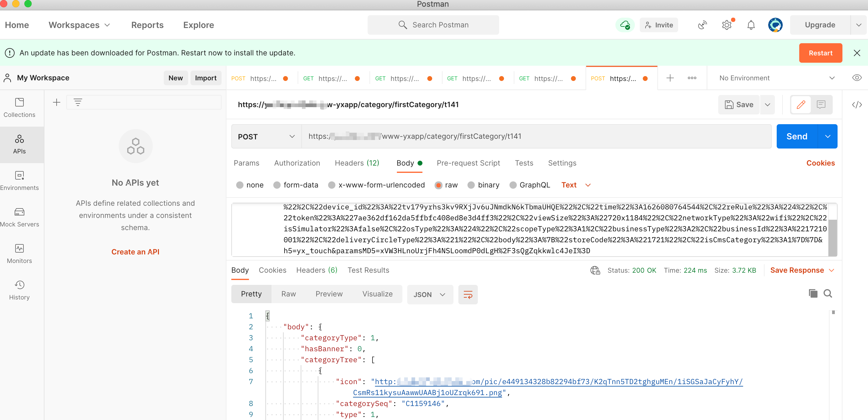This screenshot has height=420, width=868.
Task: Open the code snippet panel icon
Action: point(856,105)
